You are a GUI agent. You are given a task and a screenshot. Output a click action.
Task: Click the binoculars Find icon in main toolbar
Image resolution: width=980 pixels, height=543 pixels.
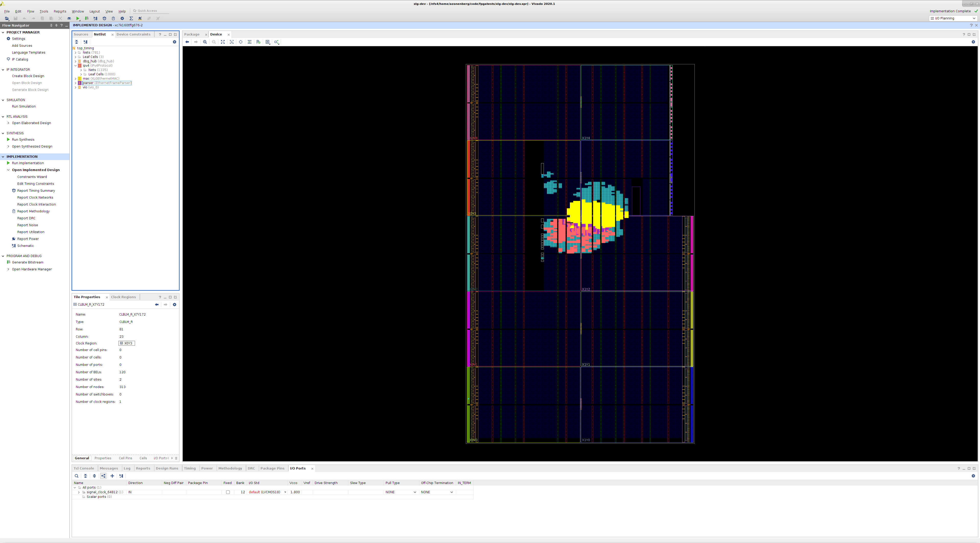click(69, 18)
